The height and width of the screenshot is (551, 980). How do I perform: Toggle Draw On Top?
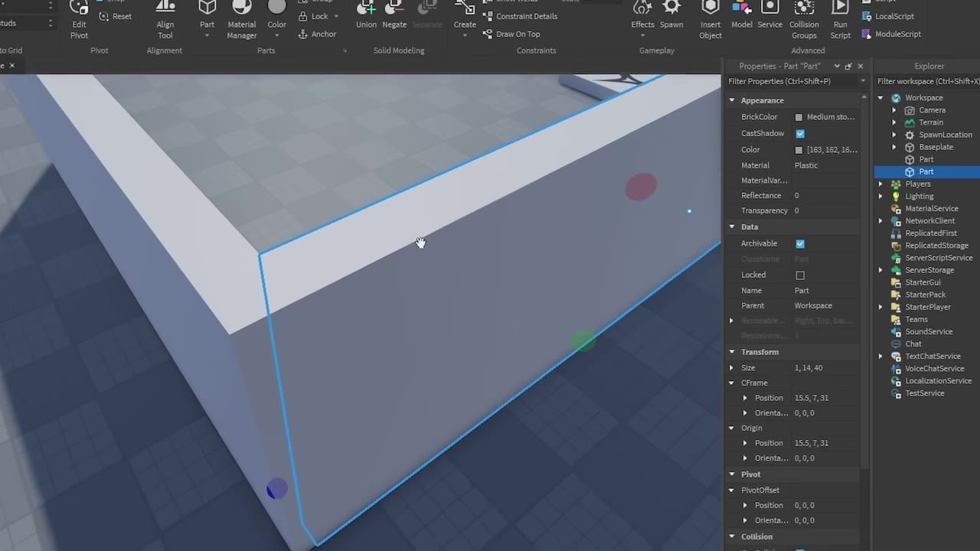click(x=511, y=34)
